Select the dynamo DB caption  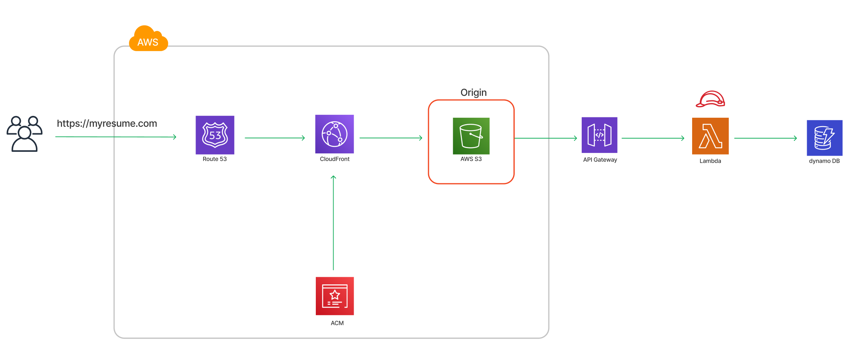point(825,161)
